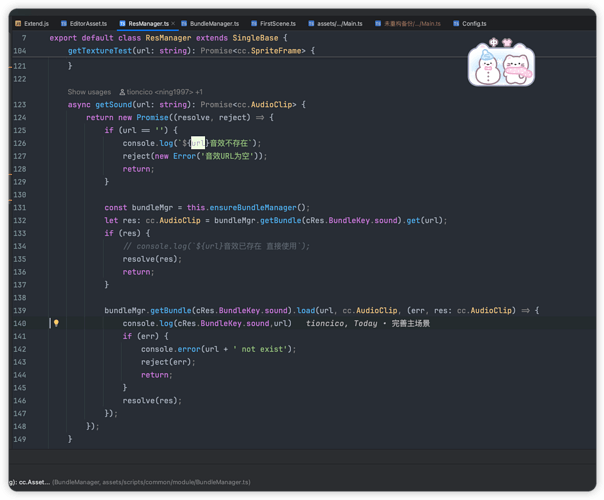
Task: Switch to the BundleManager.ts tab
Action: click(210, 23)
